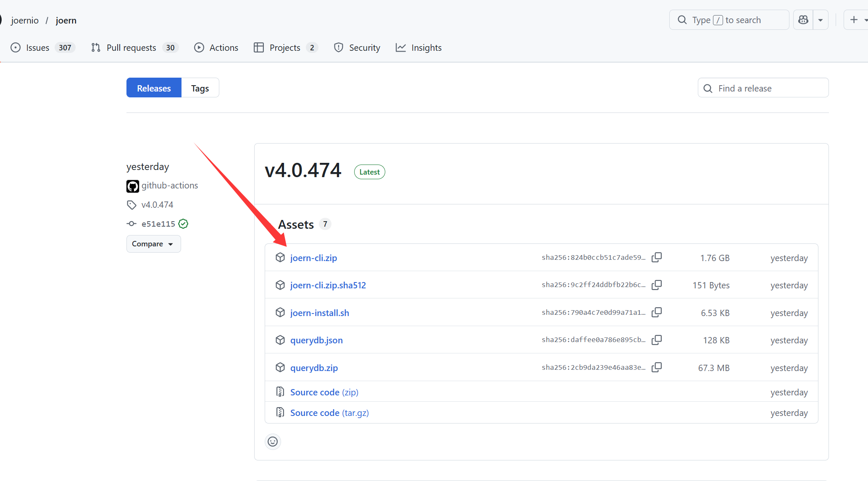Click the verified commit checkmark badge
Viewport: 868px width, 481px height.
pos(183,224)
